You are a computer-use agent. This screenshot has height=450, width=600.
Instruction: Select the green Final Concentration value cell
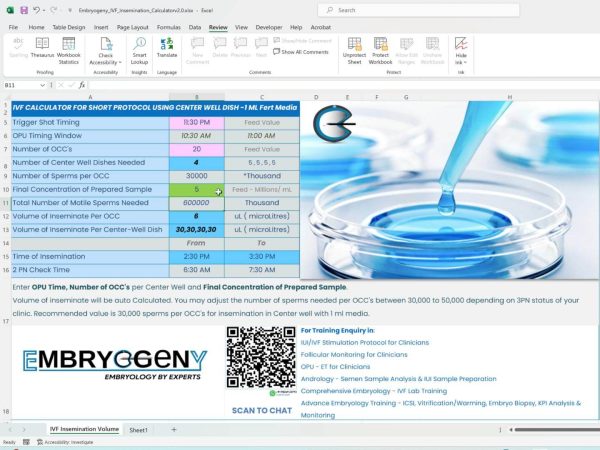(196, 189)
